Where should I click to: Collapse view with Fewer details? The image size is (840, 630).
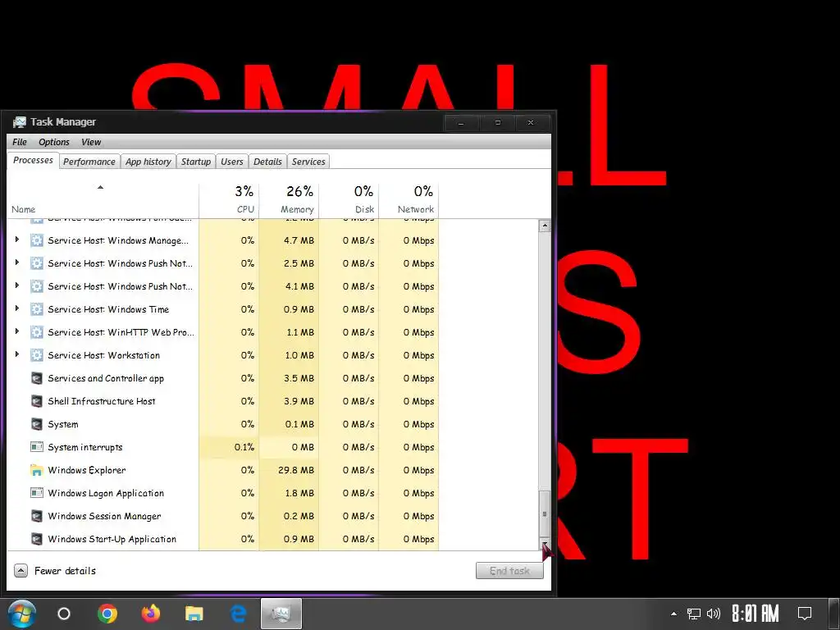(55, 571)
